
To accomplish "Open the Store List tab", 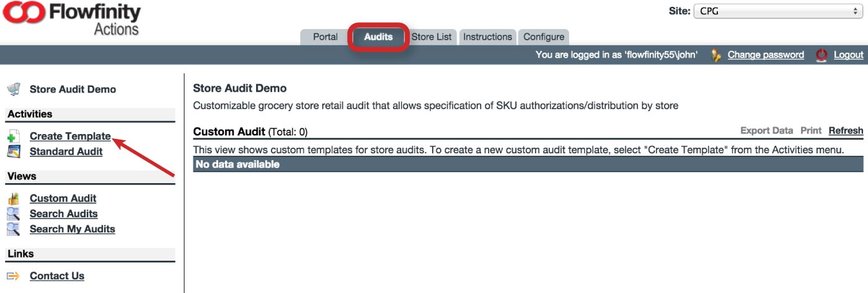I will point(432,37).
